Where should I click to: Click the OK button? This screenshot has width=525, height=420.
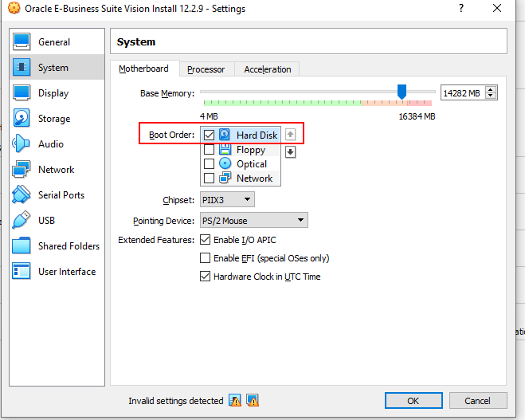(413, 400)
